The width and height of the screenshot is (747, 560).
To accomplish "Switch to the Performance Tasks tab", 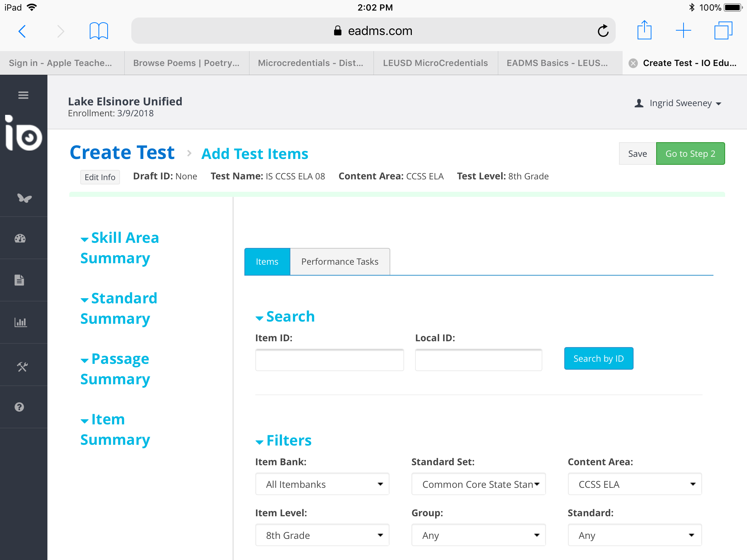I will [340, 262].
